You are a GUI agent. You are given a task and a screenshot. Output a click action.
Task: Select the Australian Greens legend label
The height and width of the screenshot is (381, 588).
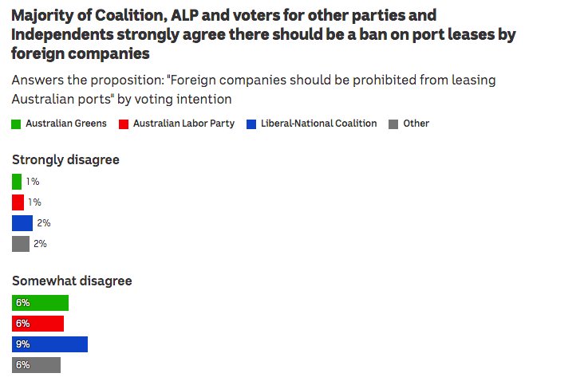point(66,124)
